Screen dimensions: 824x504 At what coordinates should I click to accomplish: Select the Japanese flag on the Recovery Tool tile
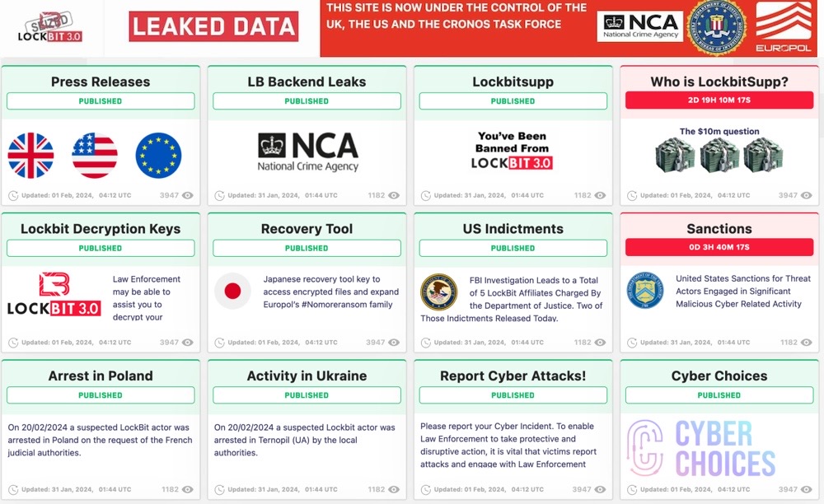pyautogui.click(x=234, y=291)
